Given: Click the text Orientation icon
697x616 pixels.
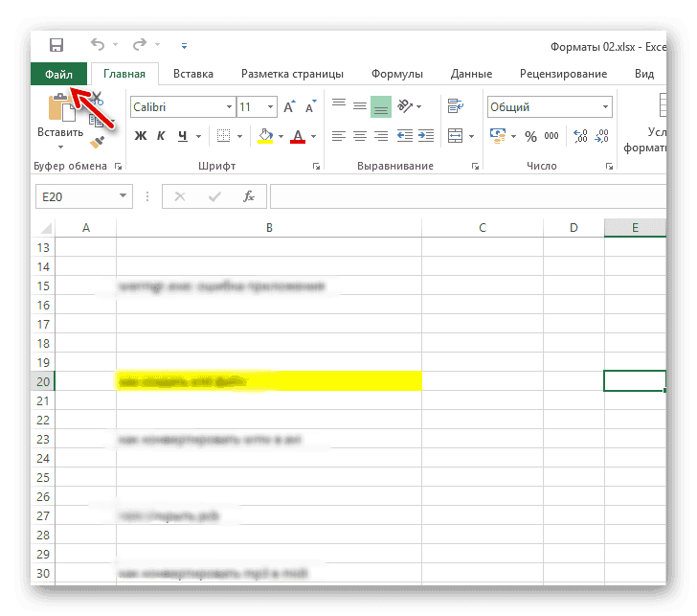Looking at the screenshot, I should [x=404, y=105].
